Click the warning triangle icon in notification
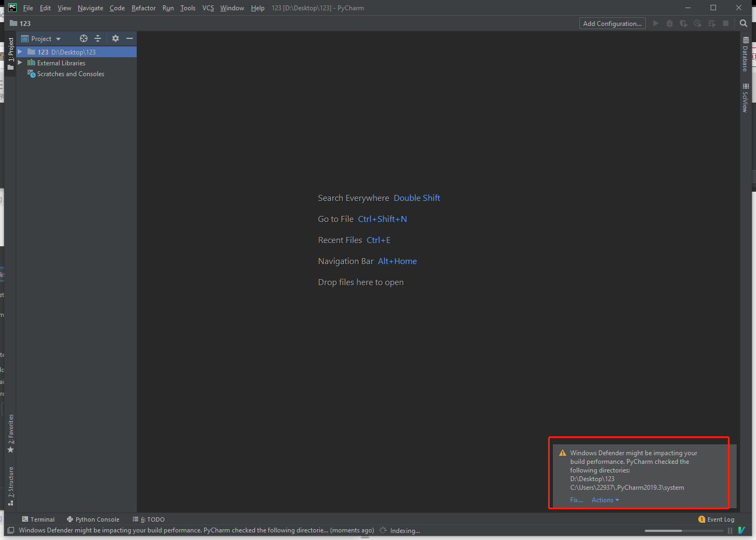The height and width of the screenshot is (540, 756). (x=563, y=453)
